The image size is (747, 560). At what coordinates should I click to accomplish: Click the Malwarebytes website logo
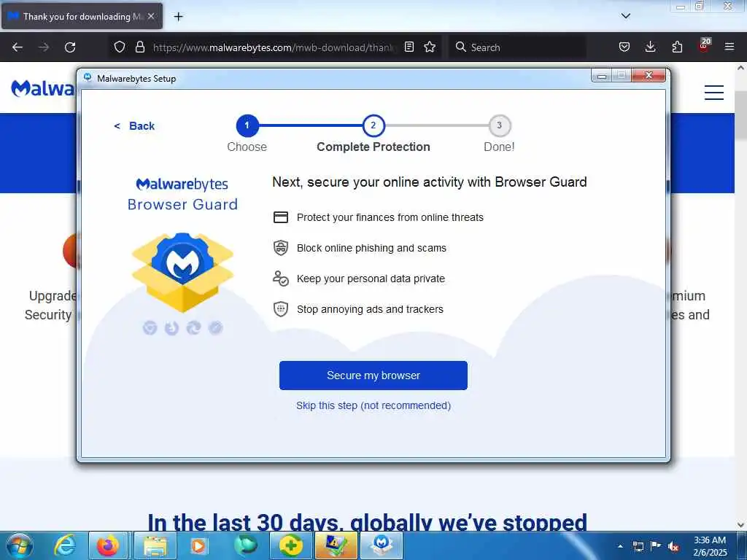tap(43, 88)
